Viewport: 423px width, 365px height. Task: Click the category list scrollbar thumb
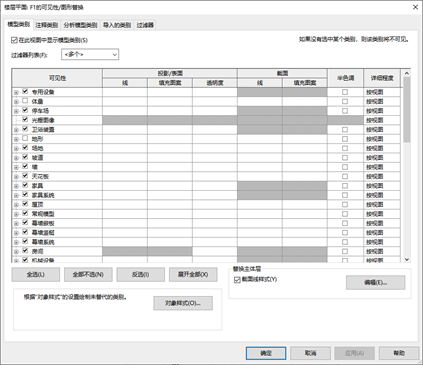click(407, 110)
